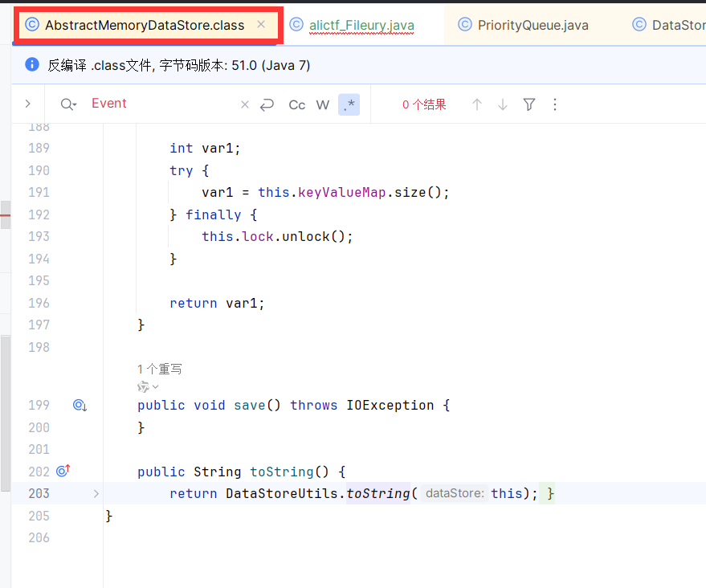Expand the folded code on line 203
Image resolution: width=706 pixels, height=588 pixels.
pyautogui.click(x=96, y=493)
